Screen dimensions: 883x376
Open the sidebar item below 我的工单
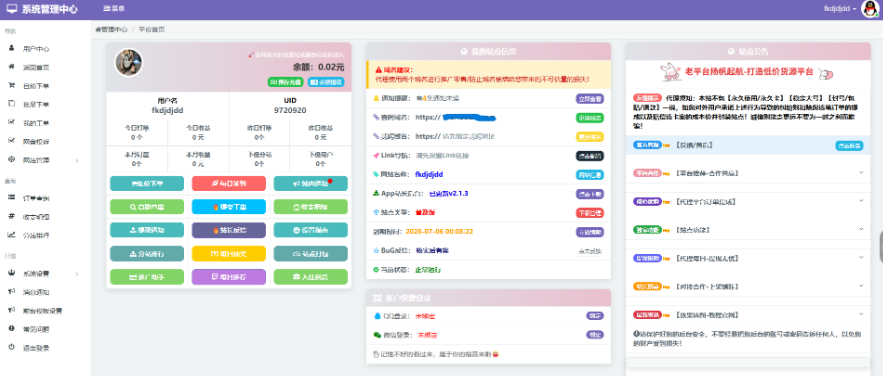36,141
